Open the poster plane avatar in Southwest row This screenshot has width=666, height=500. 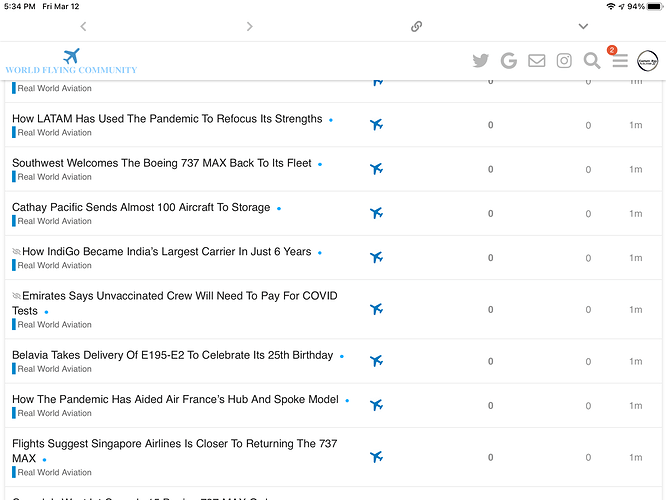pos(376,169)
